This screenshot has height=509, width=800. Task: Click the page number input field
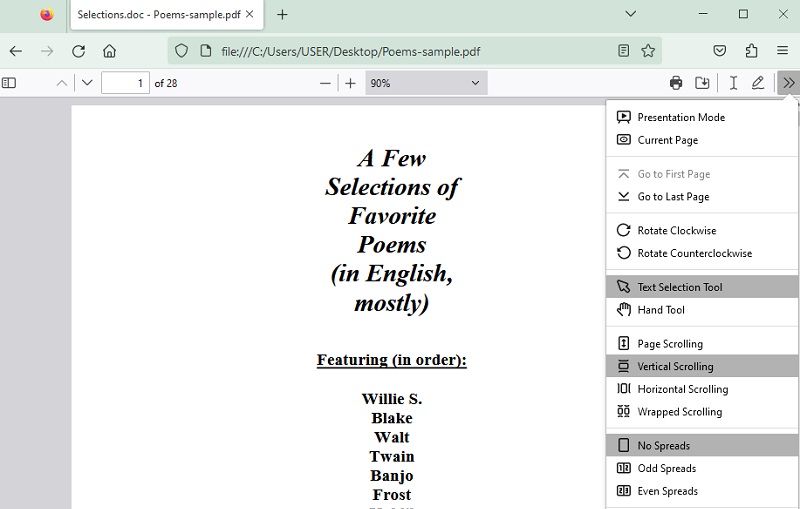click(126, 83)
